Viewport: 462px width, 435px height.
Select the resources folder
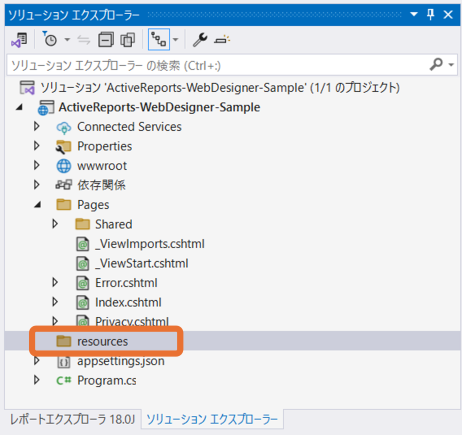102,341
